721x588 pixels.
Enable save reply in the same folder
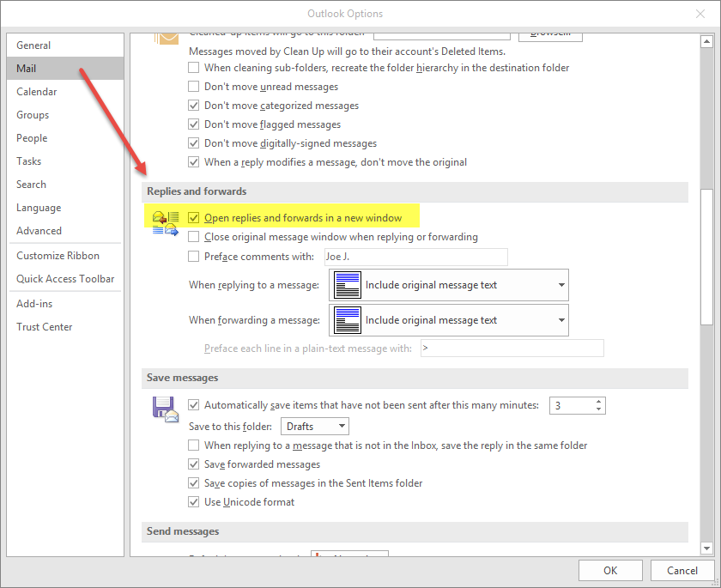(194, 445)
